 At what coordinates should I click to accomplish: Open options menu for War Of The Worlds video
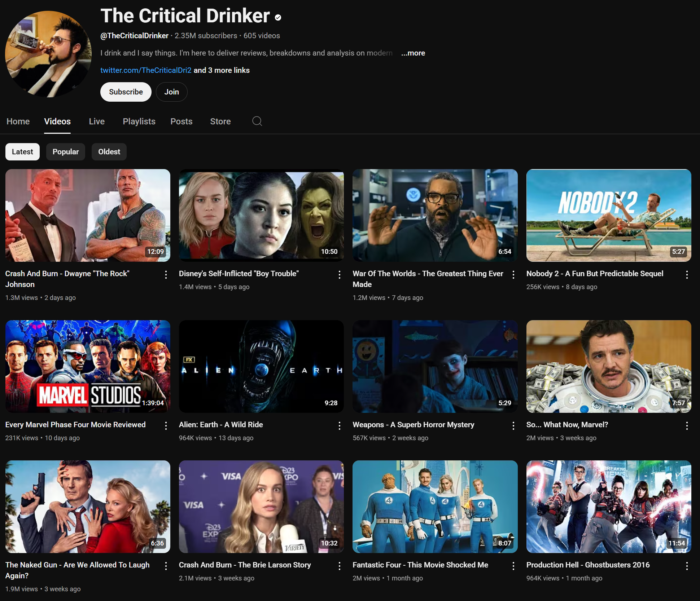pos(513,275)
